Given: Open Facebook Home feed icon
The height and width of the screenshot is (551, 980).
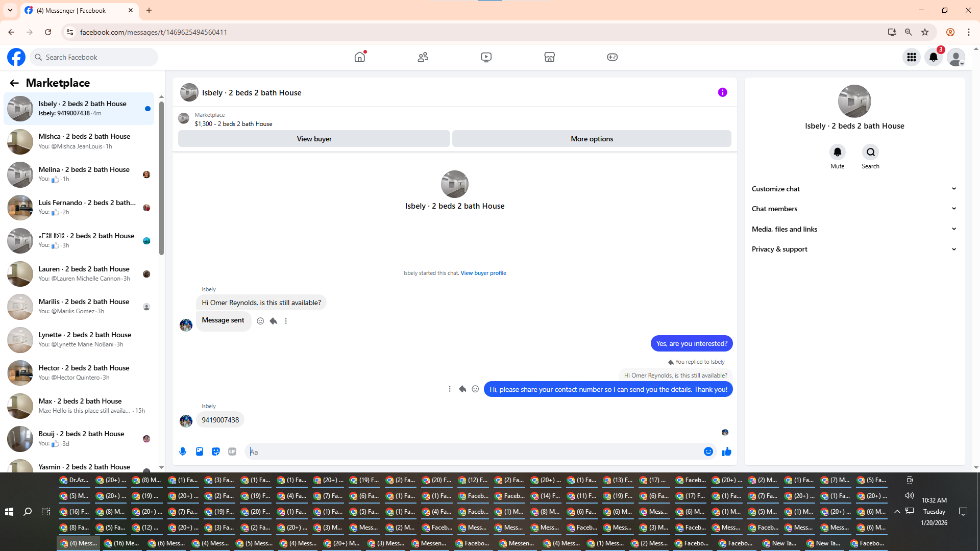Looking at the screenshot, I should click(x=360, y=57).
